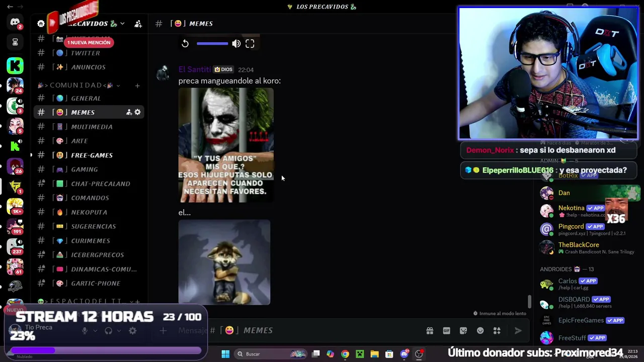Mute the video via speaker icon
Image resolution: width=644 pixels, height=362 pixels.
click(x=236, y=44)
